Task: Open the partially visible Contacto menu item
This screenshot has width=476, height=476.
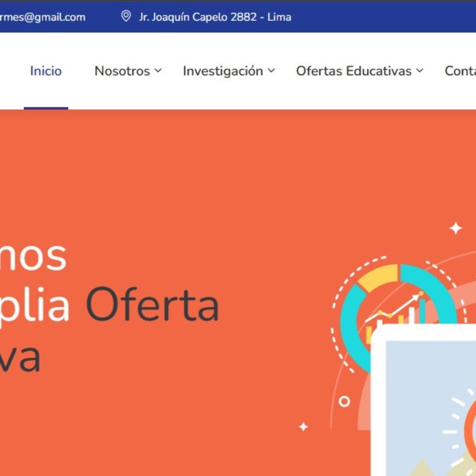Action: pos(460,71)
